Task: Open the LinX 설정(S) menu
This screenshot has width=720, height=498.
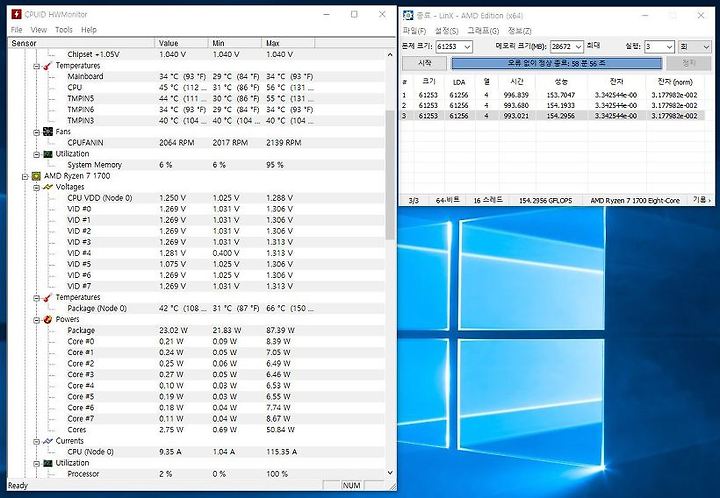Action: (446, 31)
